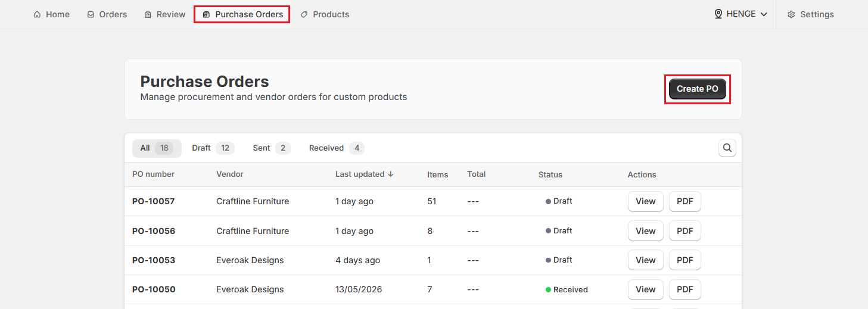Click the Purchase Orders calendar icon
This screenshot has width=868, height=309.
tap(206, 14)
